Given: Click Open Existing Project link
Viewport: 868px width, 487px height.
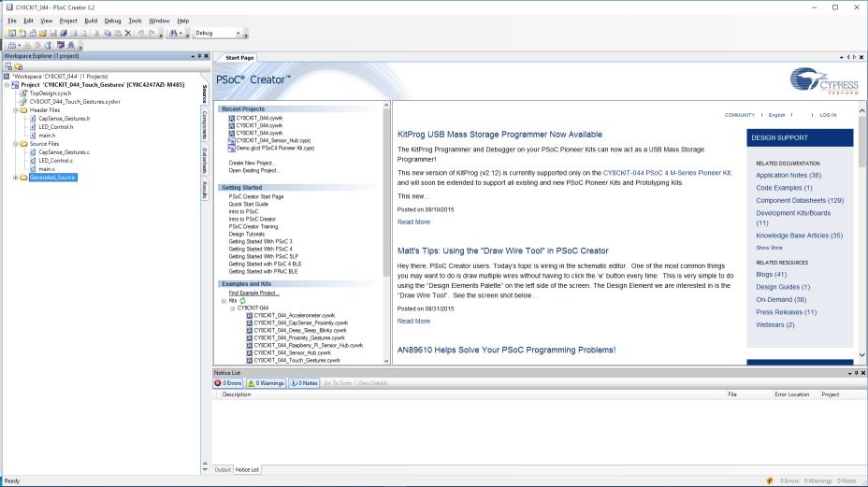Looking at the screenshot, I should (254, 170).
